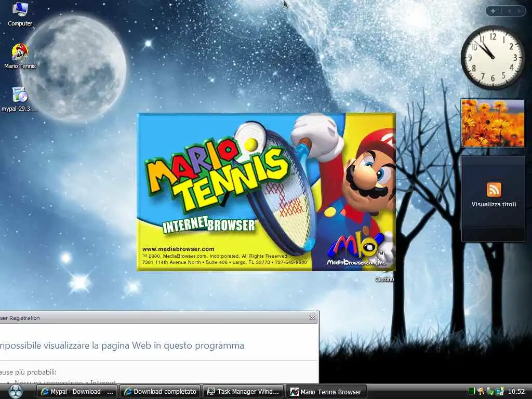This screenshot has width=532, height=399.
Task: Click the MediaBrowser.com, Inc. logo on splash
Action: 356,250
